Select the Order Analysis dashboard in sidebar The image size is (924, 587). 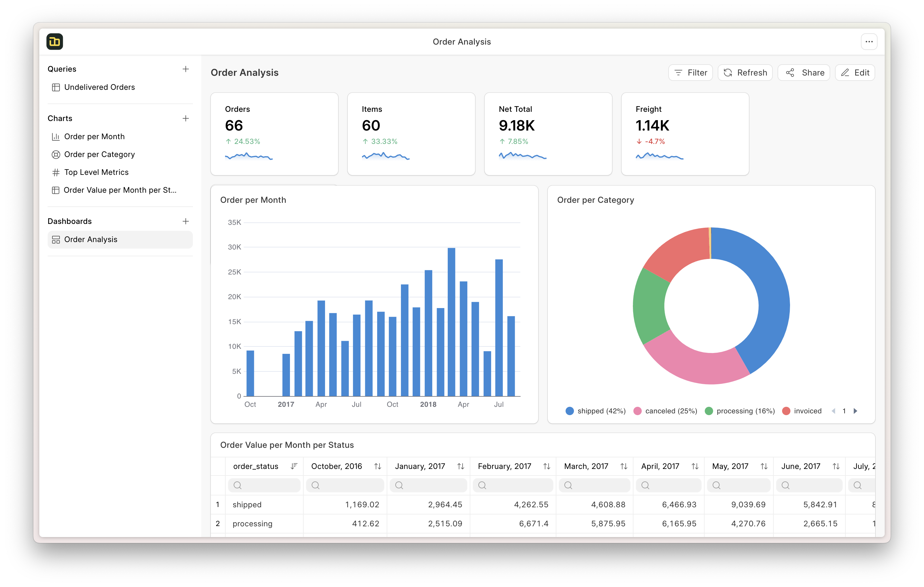[x=90, y=239]
